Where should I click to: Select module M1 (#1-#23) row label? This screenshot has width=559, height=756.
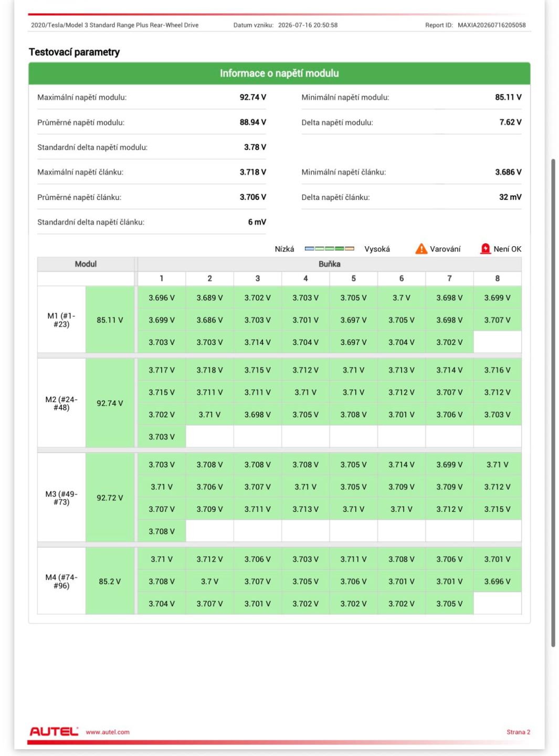point(61,320)
